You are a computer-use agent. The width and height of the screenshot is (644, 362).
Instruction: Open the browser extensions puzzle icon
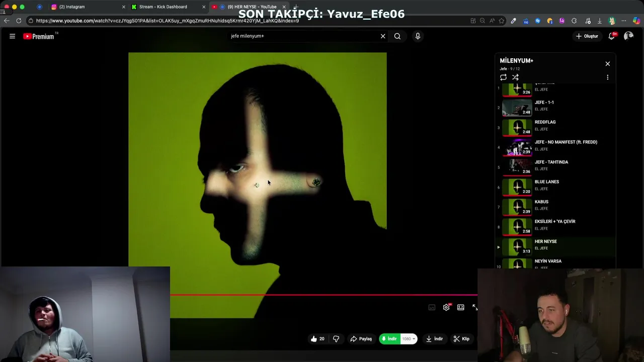[x=574, y=21]
